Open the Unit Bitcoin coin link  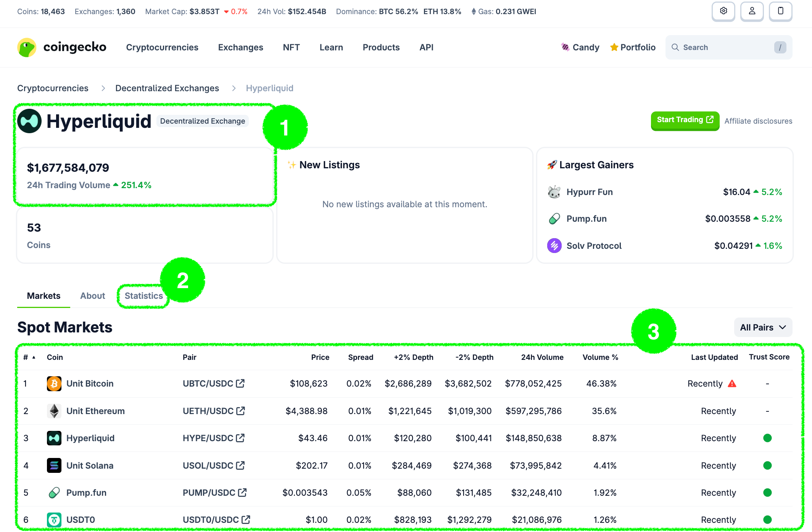click(90, 384)
